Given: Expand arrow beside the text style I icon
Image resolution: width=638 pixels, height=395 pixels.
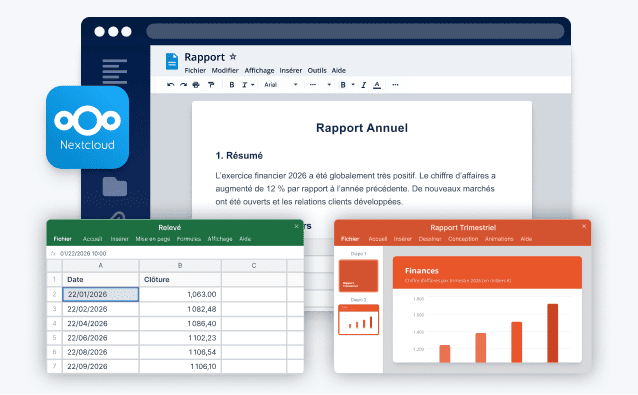Looking at the screenshot, I should 253,85.
